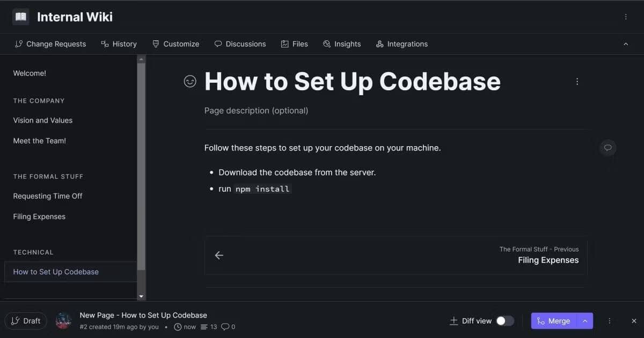644x338 pixels.
Task: Close the change request bar
Action: [x=634, y=321]
